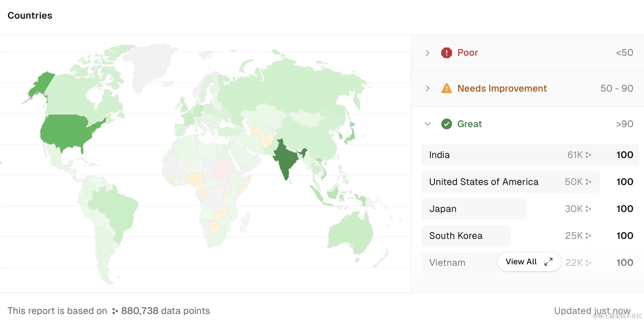Collapse the Great category
Image resolution: width=644 pixels, height=321 pixels.
[x=427, y=124]
